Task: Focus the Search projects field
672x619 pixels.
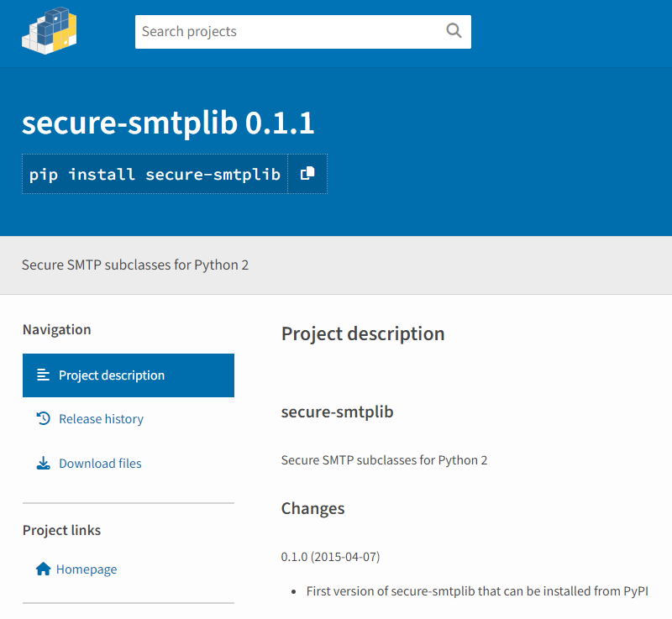Action: point(303,32)
